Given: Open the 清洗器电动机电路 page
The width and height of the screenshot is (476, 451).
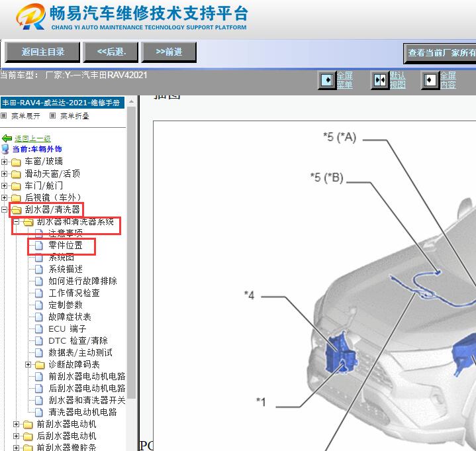Looking at the screenshot, I should pos(83,413).
